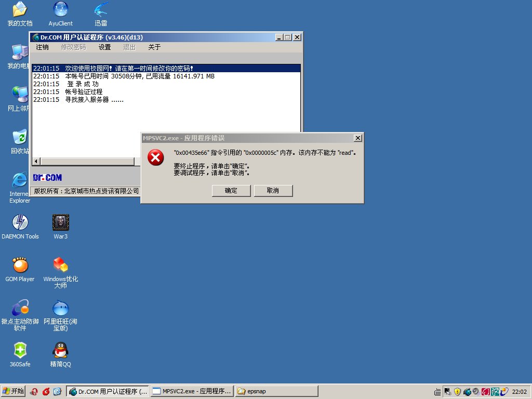532x399 pixels.
Task: Select the 网上邻居 desktop icon
Action: (19, 99)
